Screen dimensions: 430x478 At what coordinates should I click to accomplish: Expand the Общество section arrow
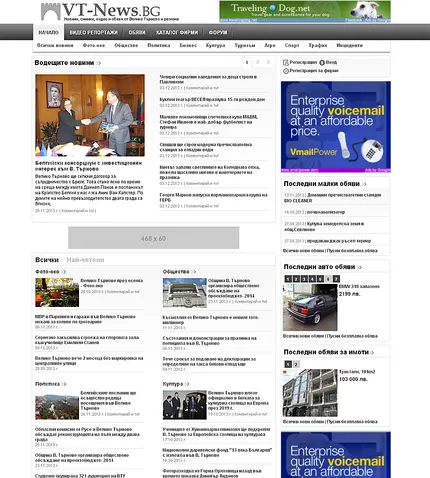[193, 272]
